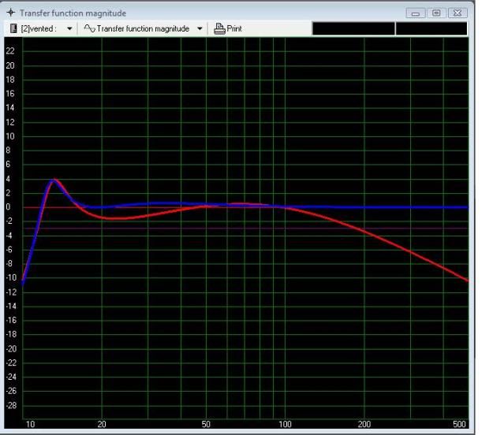Image resolution: width=504 pixels, height=435 pixels.
Task: Open the [2]vented design dropdown arrow
Action: (69, 29)
